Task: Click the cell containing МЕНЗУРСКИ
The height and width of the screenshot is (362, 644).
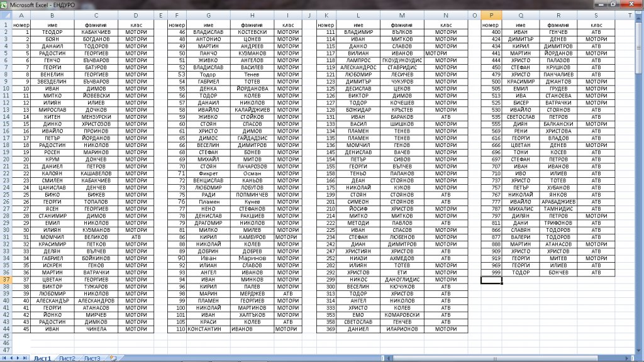Action: coord(96,117)
